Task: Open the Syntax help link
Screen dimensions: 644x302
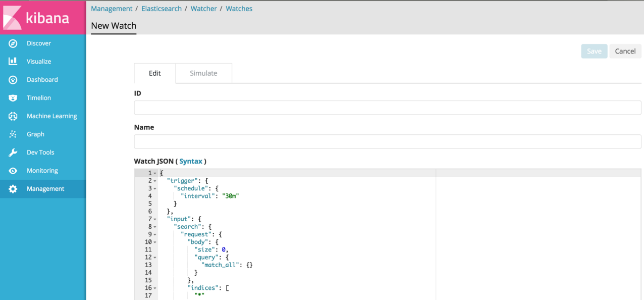Action: coord(191,161)
